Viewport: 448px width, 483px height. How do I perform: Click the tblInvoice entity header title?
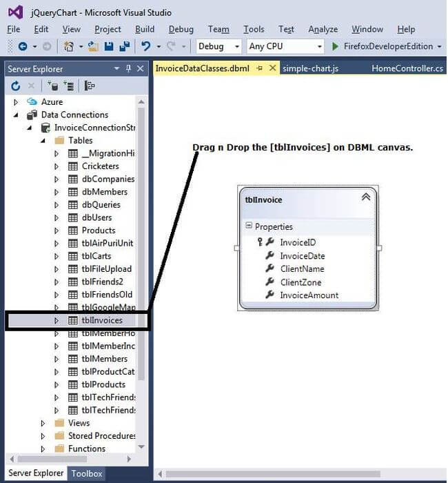coord(263,199)
